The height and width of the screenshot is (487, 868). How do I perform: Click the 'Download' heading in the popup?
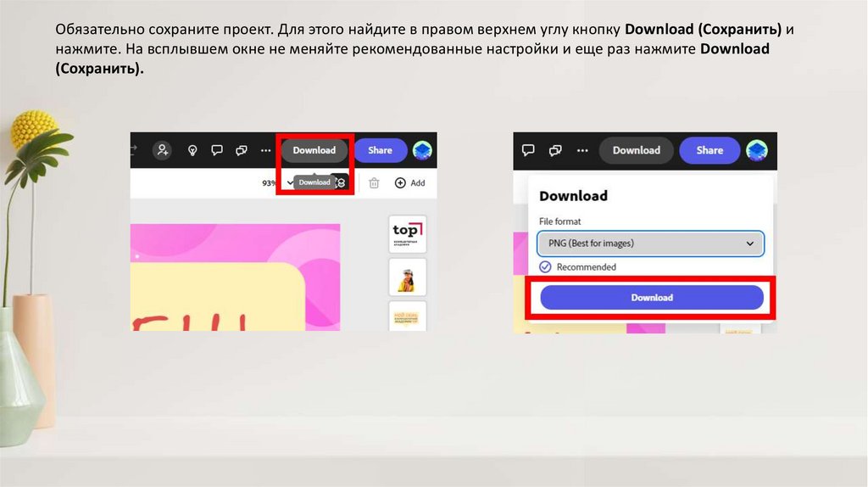[573, 196]
